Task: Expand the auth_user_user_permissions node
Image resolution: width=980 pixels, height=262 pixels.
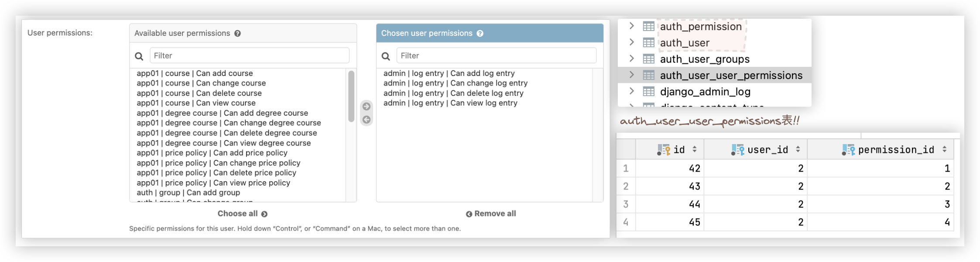Action: 631,75
